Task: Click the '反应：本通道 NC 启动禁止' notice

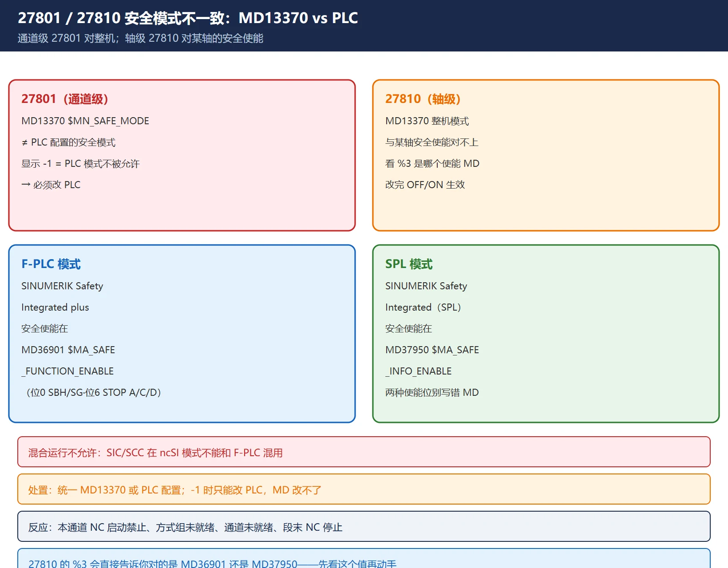Action: 364,526
